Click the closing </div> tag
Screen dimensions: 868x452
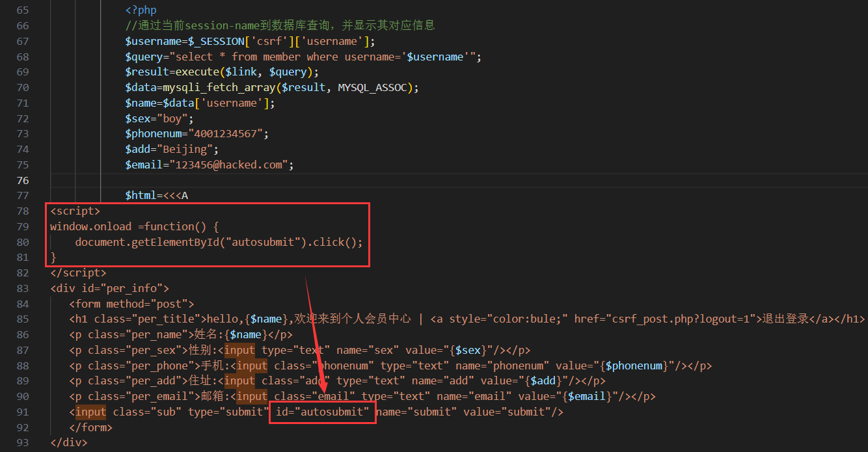[x=69, y=443]
